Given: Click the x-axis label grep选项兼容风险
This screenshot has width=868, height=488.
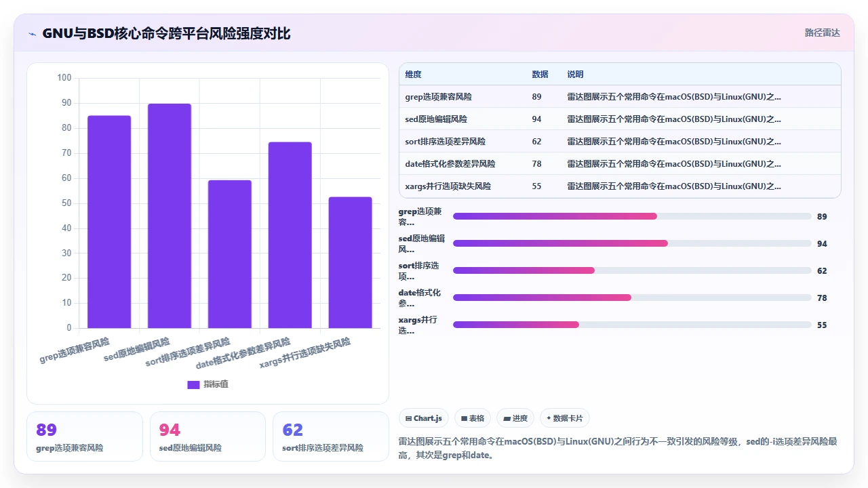Looking at the screenshot, I should tap(75, 349).
